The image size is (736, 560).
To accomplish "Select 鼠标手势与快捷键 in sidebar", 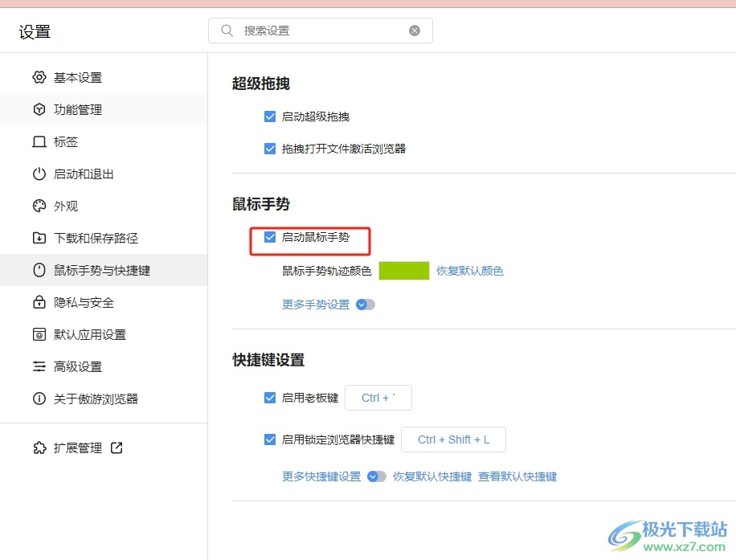I will [104, 270].
